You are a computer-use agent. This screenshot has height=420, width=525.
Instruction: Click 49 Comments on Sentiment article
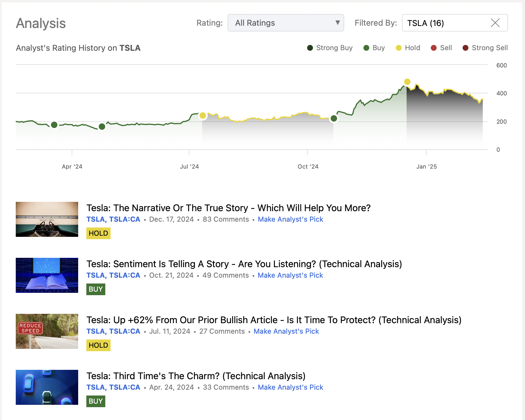point(226,275)
